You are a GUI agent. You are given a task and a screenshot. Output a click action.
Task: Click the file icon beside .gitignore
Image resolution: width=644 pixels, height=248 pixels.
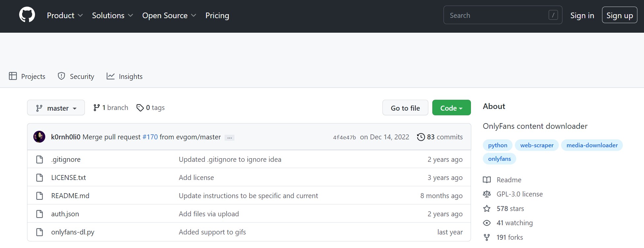[40, 159]
